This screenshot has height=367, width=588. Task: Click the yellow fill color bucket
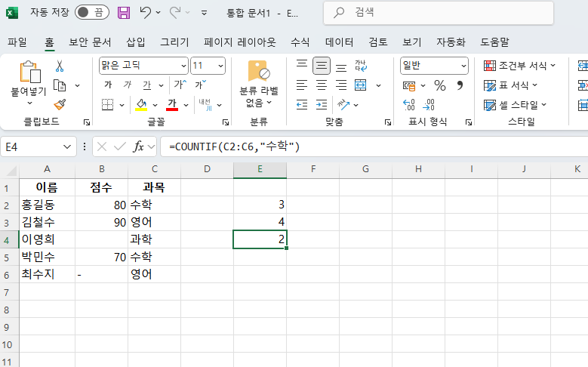141,105
